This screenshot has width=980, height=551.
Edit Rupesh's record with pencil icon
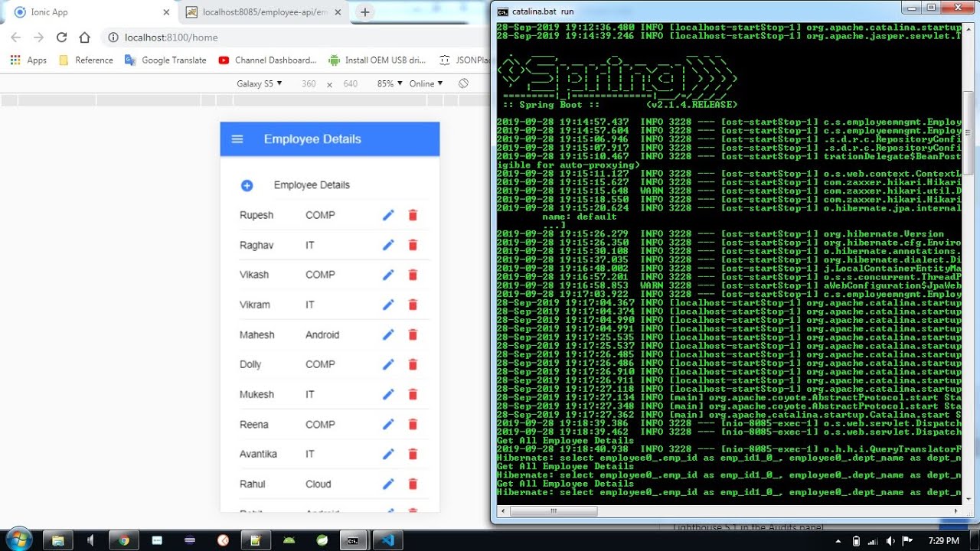tap(388, 215)
